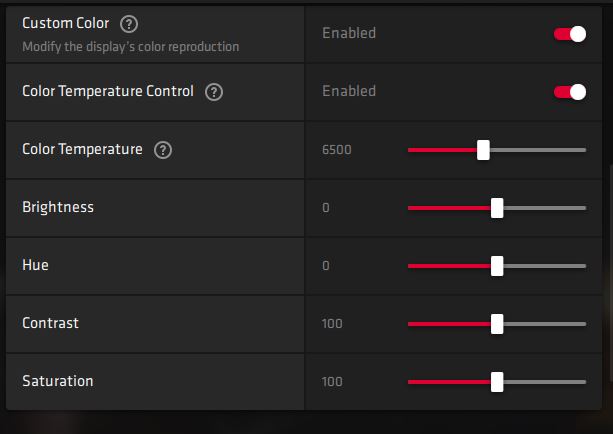Screen dimensions: 613x434
Task: Click the Color Temperature value 6500
Action: click(336, 150)
